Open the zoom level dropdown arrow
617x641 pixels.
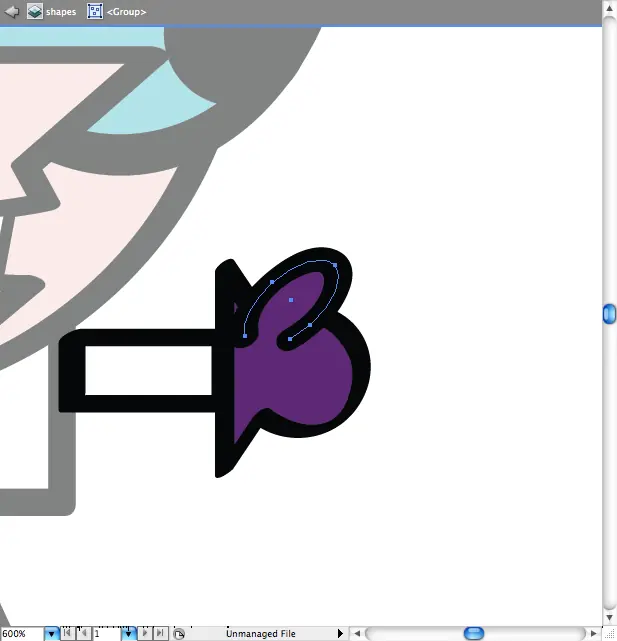52,634
